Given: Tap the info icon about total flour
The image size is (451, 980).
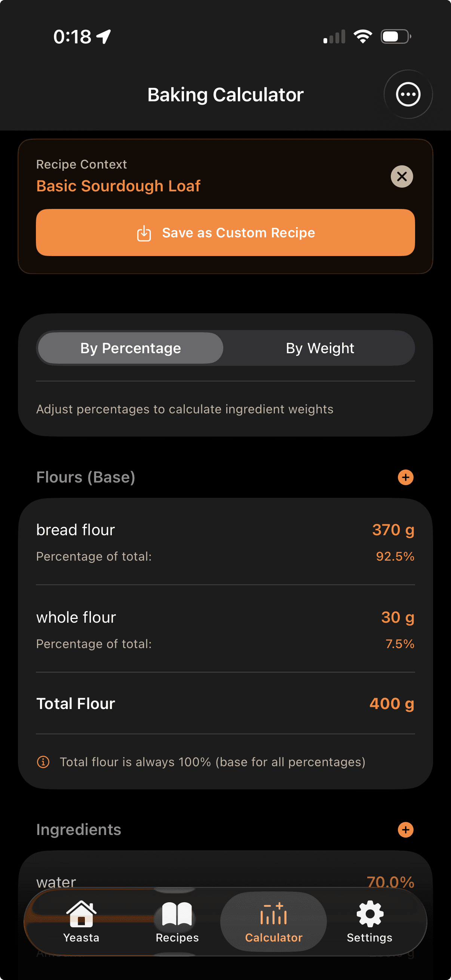Looking at the screenshot, I should click(43, 762).
